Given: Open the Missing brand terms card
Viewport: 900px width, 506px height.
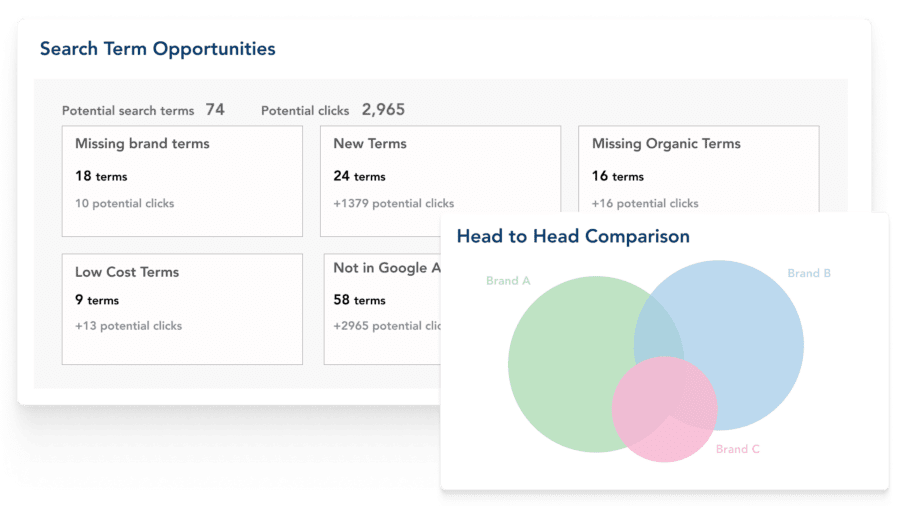Looking at the screenshot, I should click(x=182, y=181).
